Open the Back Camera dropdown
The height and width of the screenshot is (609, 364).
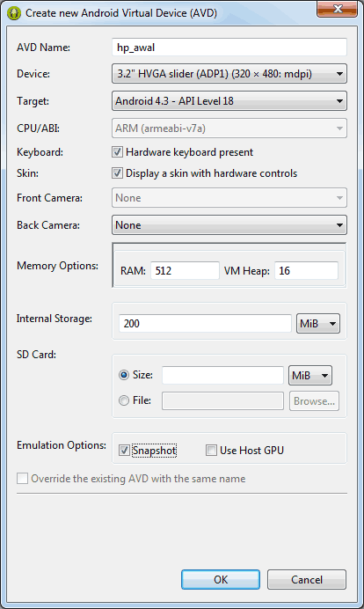(x=229, y=225)
